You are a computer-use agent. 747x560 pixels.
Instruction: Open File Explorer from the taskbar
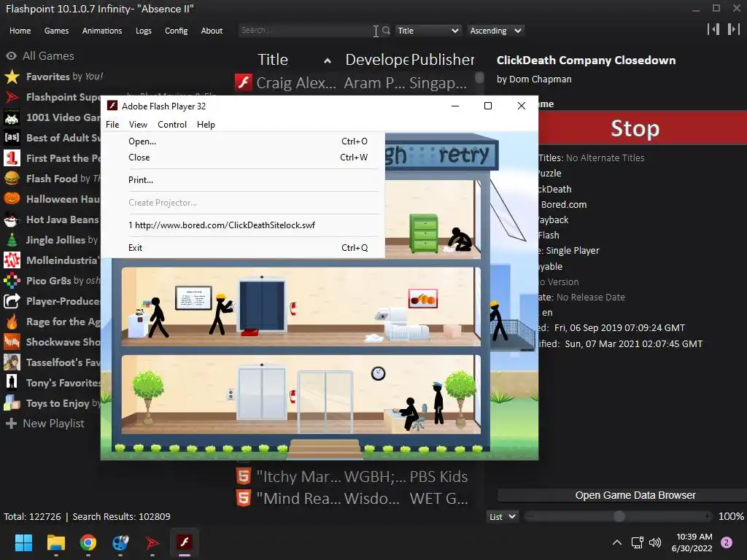[55, 542]
